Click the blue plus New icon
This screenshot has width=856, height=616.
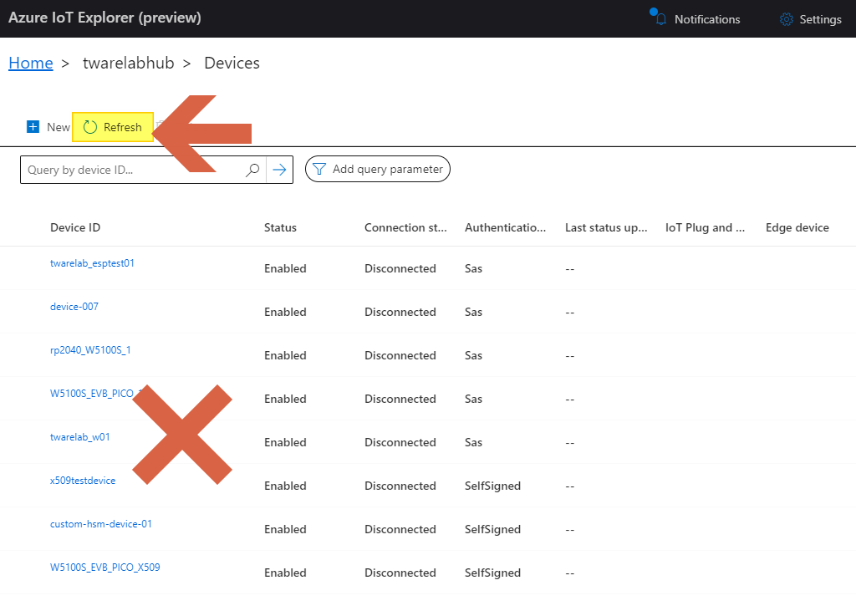click(x=33, y=127)
